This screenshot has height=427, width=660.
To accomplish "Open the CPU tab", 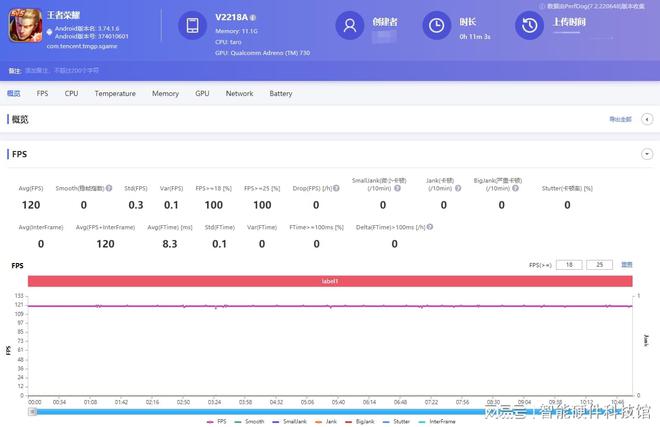I will [x=71, y=93].
